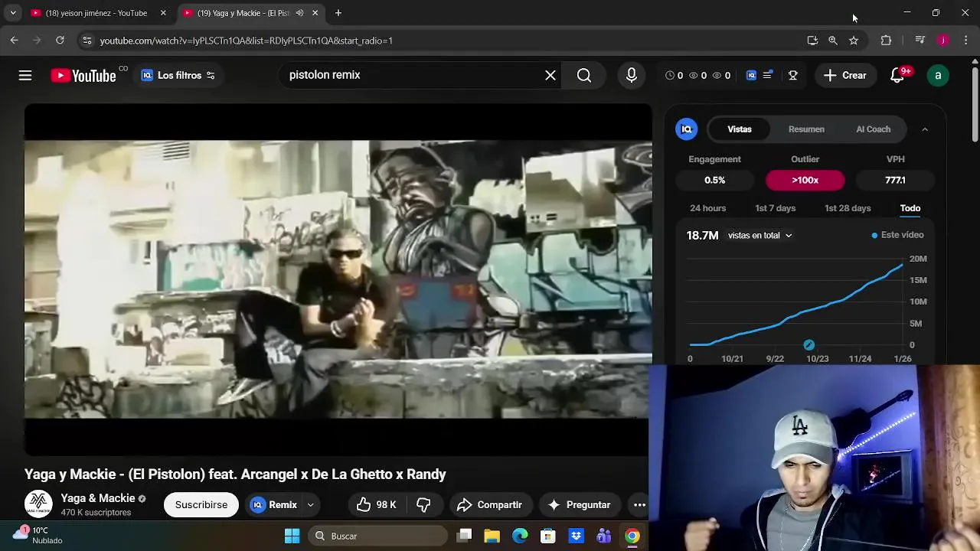The image size is (980, 551).
Task: Switch to the AI Coach tab
Action: [873, 129]
